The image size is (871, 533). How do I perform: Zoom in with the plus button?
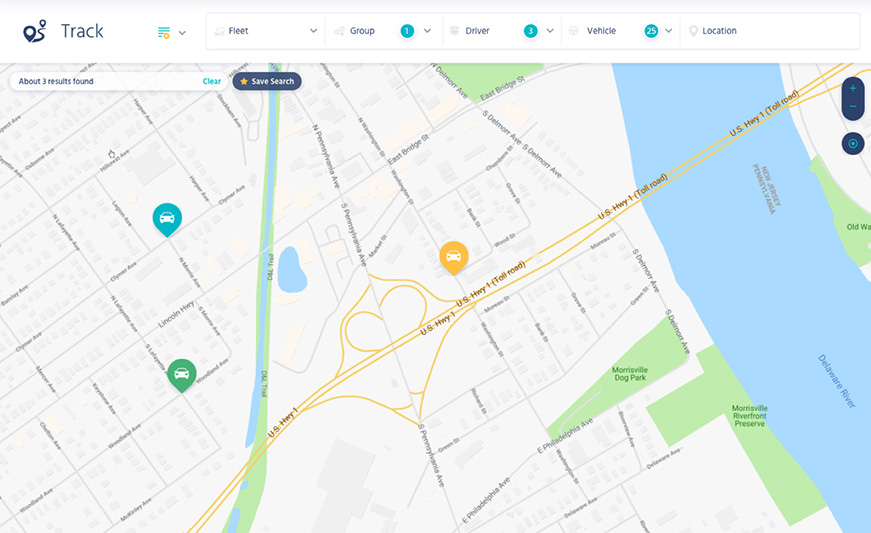853,88
